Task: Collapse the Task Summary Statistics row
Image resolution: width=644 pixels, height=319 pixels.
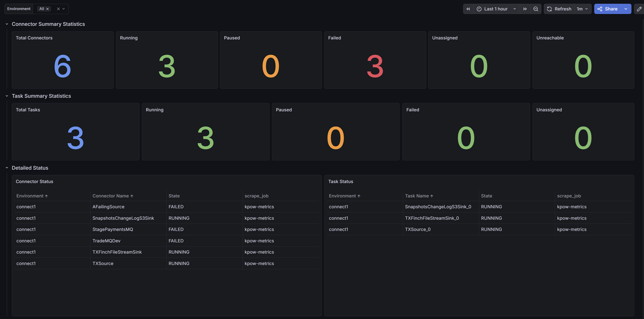Action: click(7, 96)
